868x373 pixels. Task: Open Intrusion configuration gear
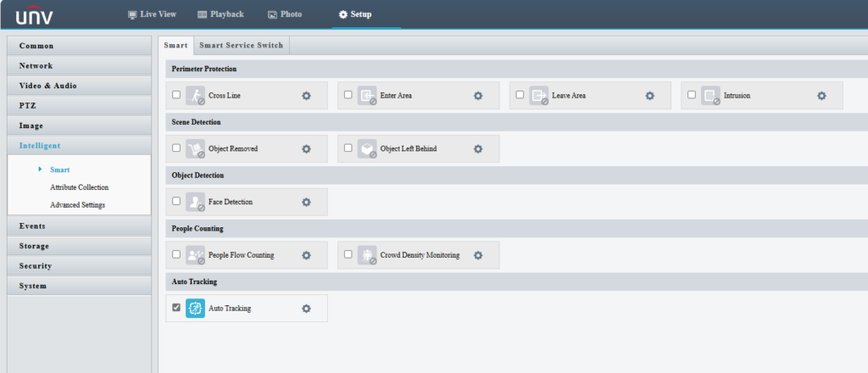(x=821, y=96)
